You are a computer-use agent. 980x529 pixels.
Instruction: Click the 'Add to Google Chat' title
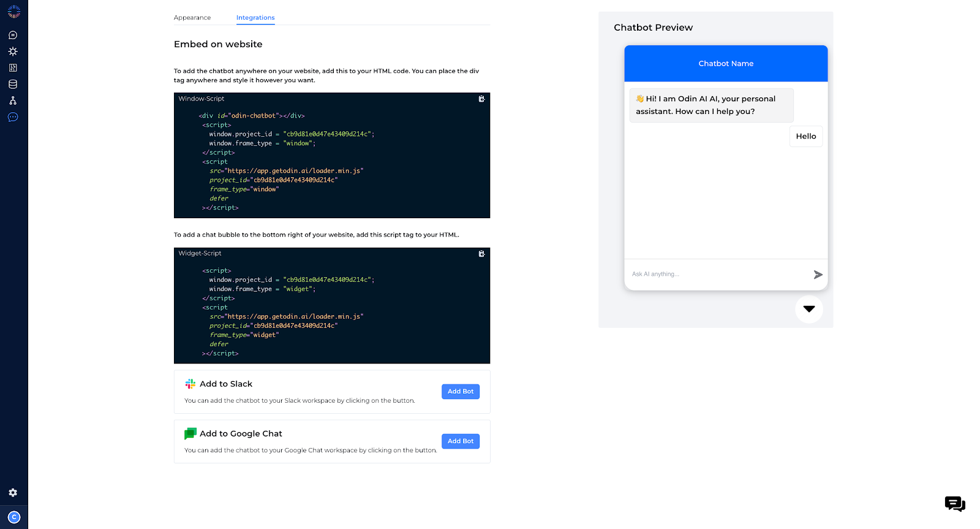click(x=241, y=433)
